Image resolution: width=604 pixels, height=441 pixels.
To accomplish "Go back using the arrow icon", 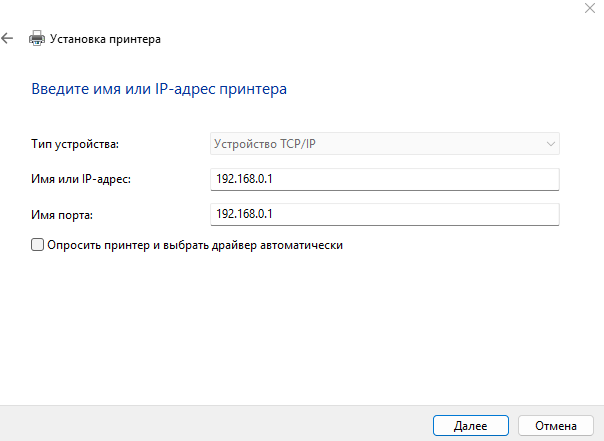I will click(8, 39).
